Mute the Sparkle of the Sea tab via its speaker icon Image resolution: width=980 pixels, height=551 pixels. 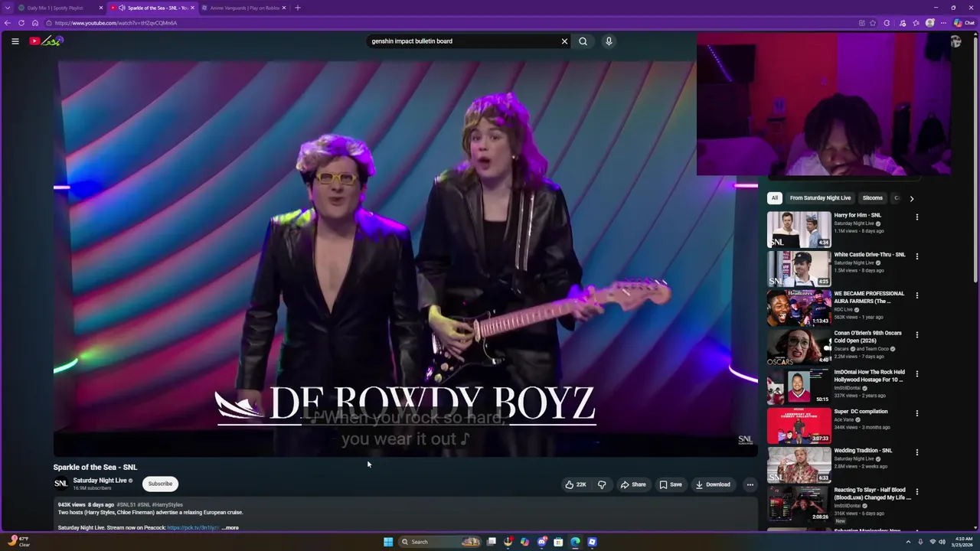(122, 8)
